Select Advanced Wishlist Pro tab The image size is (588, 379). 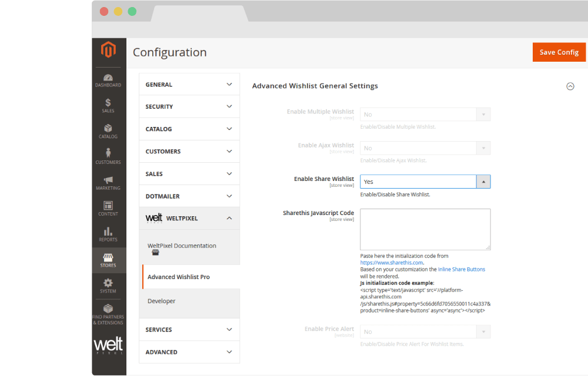tap(191, 277)
